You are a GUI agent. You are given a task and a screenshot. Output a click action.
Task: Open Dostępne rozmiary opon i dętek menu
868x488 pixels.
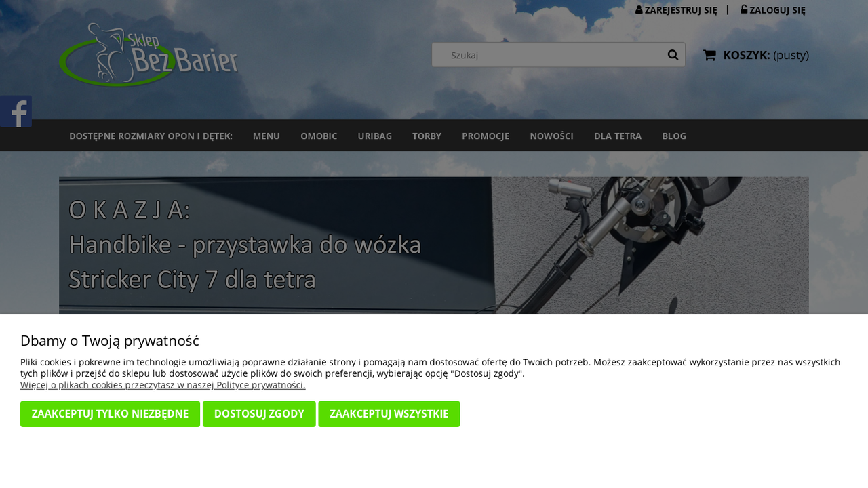(151, 136)
